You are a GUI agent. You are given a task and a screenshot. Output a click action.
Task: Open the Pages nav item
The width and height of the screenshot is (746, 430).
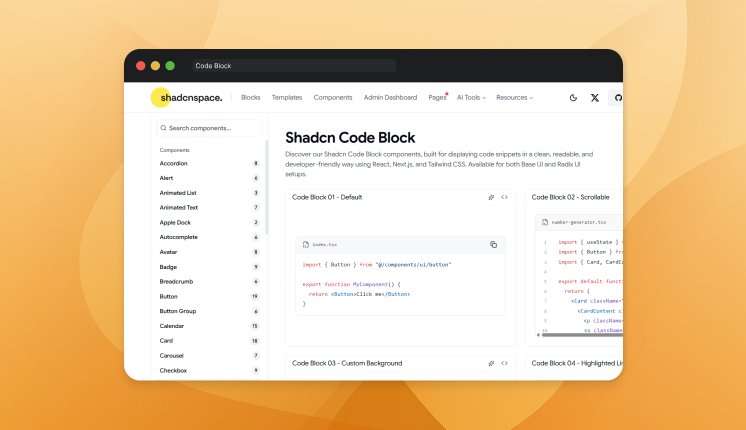(x=437, y=98)
